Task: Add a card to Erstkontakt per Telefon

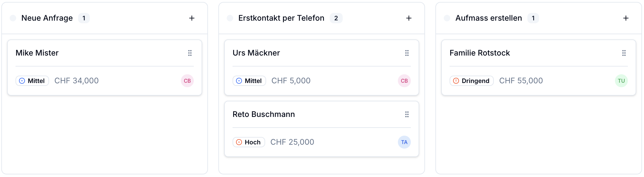Action: coord(409,18)
